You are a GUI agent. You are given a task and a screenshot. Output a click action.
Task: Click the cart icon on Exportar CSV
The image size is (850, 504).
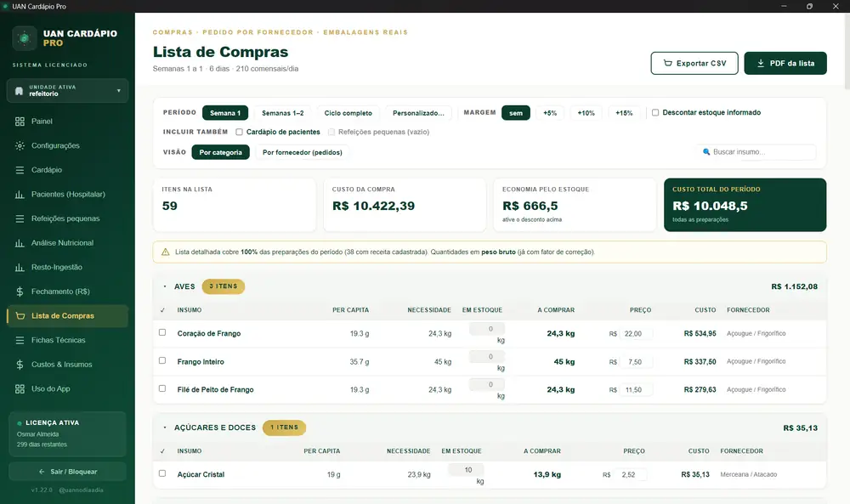pos(668,64)
